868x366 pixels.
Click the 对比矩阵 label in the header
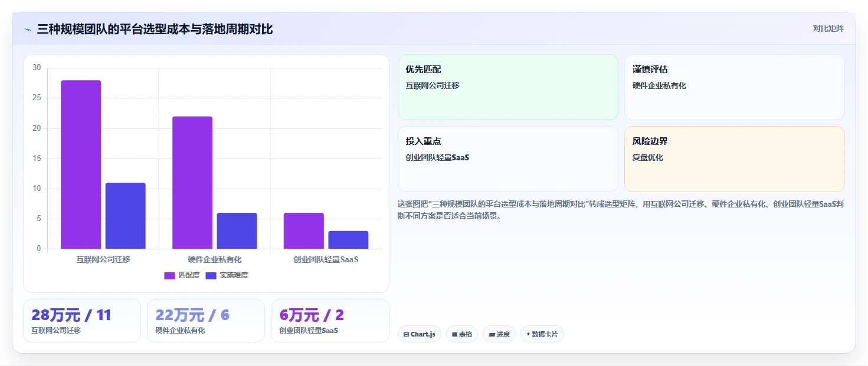click(828, 28)
